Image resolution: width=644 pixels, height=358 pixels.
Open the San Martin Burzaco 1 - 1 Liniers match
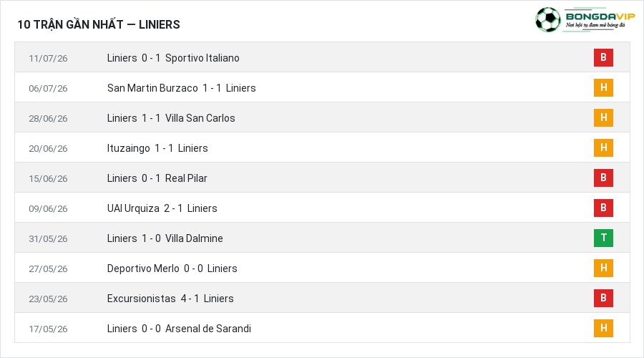(181, 88)
